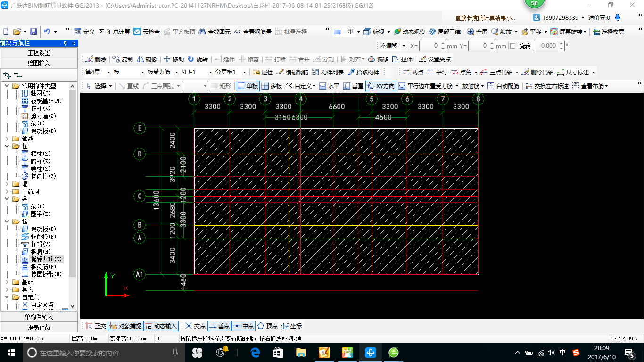Select 拉伸 stretch tool
This screenshot has height=362, width=644.
(402, 59)
